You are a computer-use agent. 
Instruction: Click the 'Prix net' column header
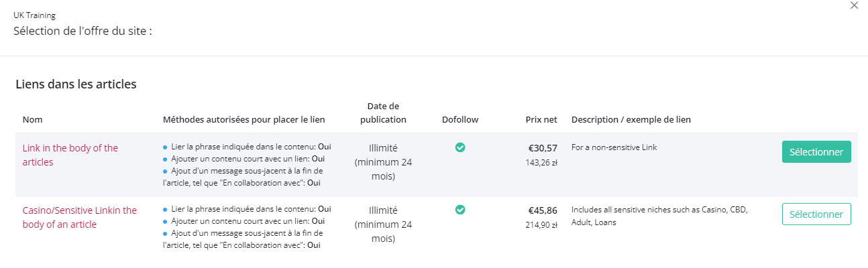[x=541, y=120]
